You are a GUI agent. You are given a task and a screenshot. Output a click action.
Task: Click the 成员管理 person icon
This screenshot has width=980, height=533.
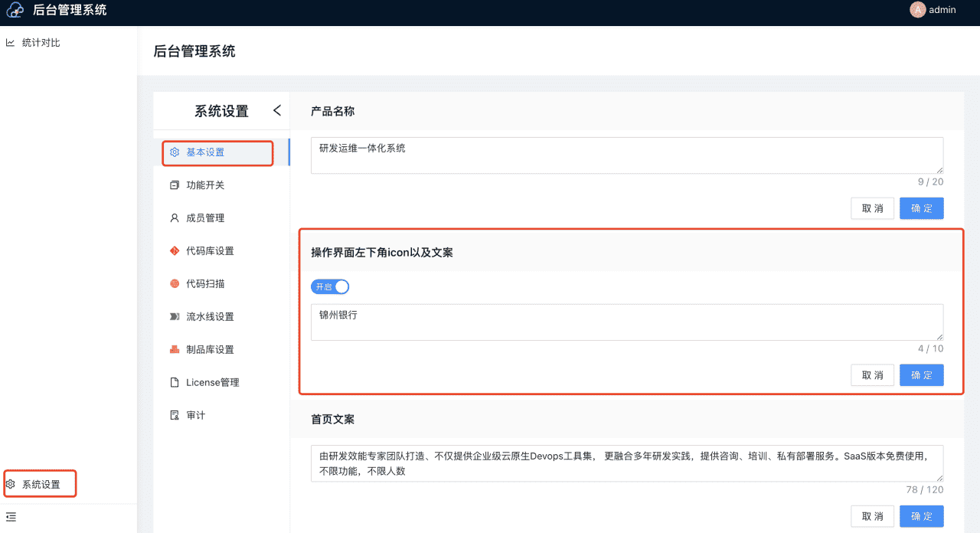(175, 217)
